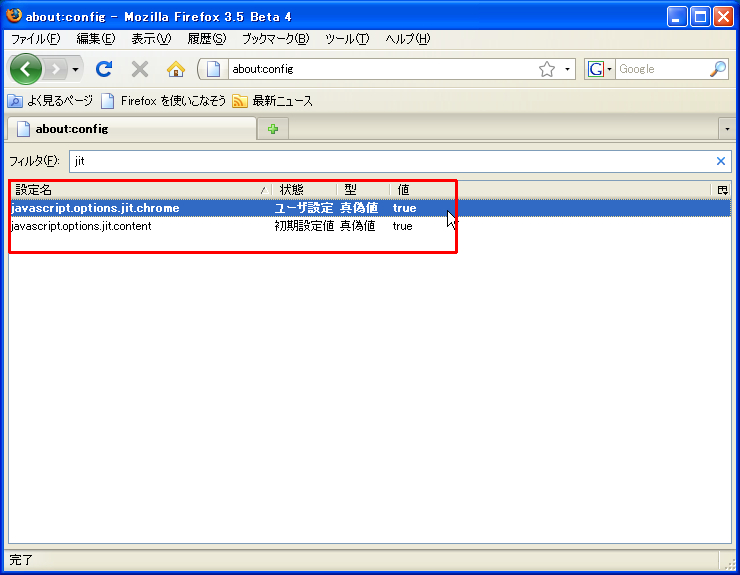The width and height of the screenshot is (740, 575).
Task: Click the true value of jit.chrome
Action: (x=404, y=208)
